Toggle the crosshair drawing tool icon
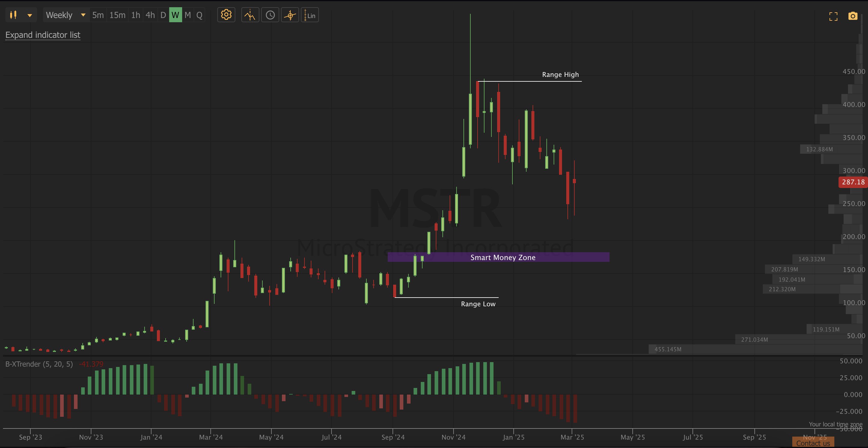 tap(290, 15)
